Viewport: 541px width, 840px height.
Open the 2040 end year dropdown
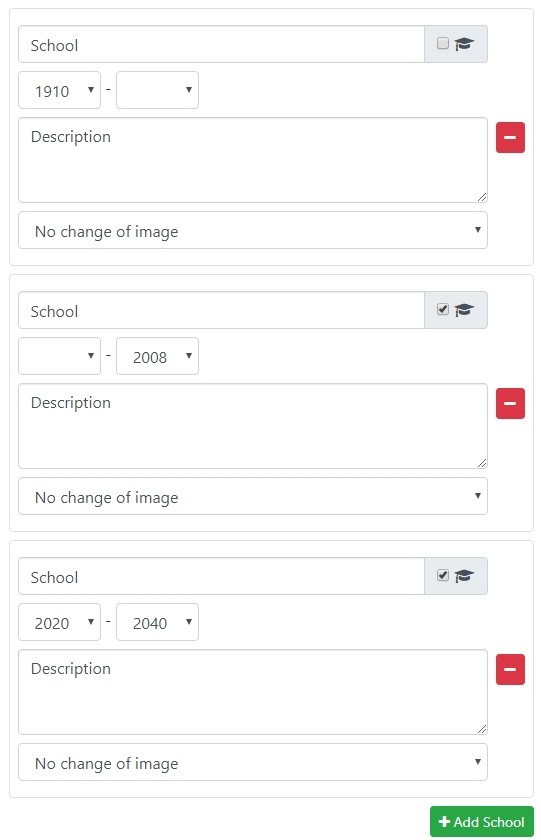[157, 622]
